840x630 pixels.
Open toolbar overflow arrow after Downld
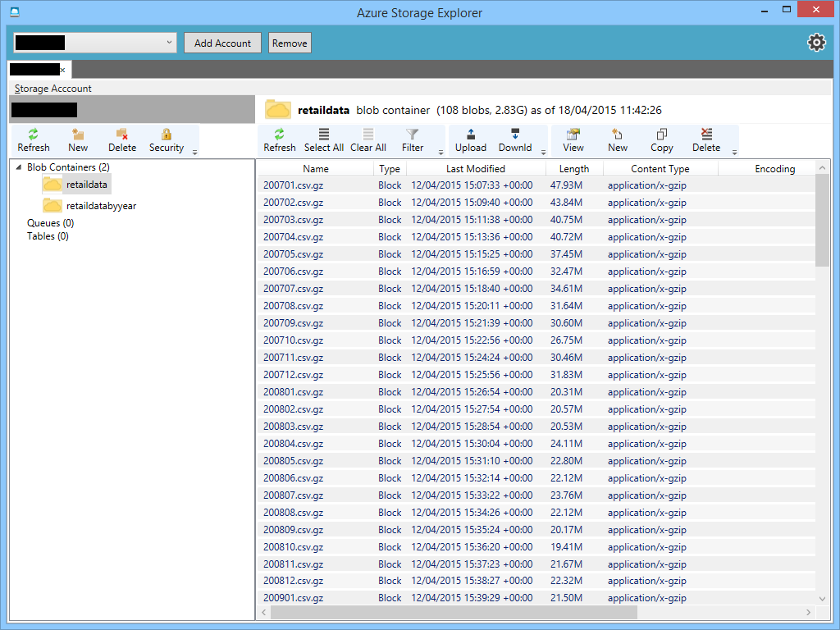point(543,152)
